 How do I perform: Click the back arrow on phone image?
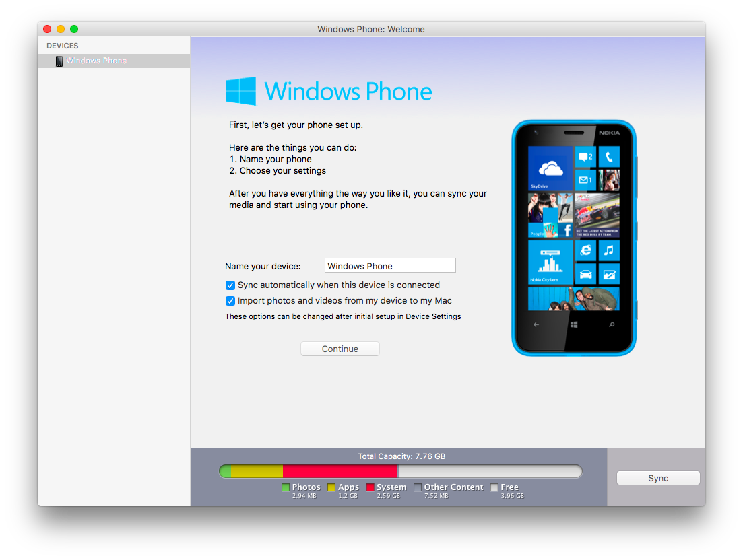pyautogui.click(x=536, y=324)
